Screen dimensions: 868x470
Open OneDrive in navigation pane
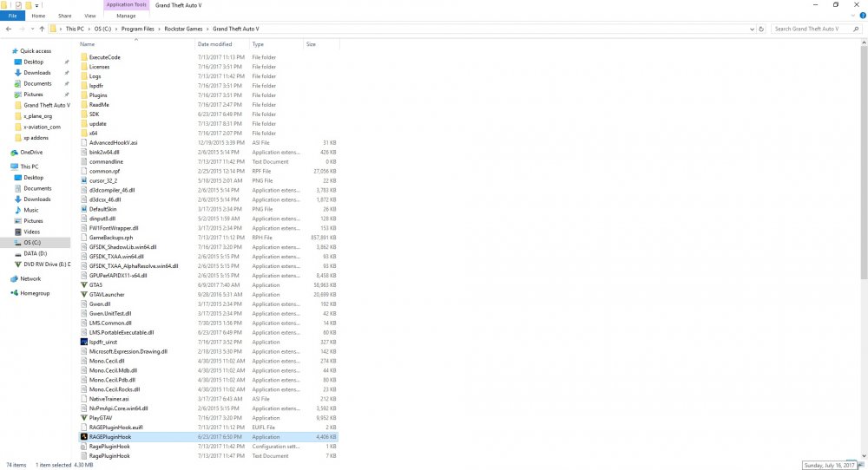coord(31,152)
